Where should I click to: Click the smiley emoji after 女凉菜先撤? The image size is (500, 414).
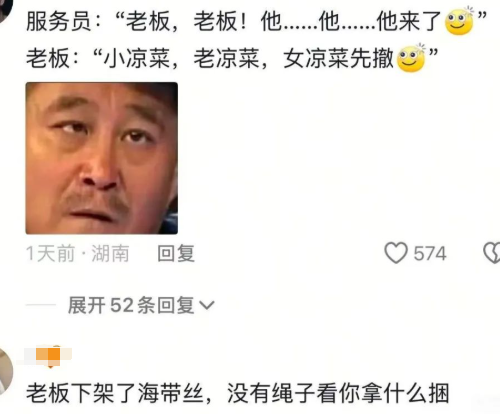click(411, 59)
